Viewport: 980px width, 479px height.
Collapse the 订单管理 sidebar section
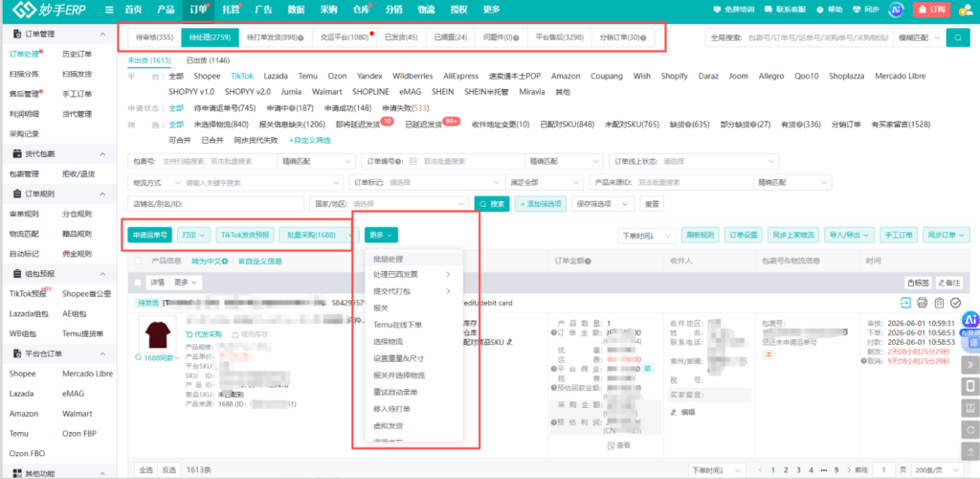tap(102, 34)
